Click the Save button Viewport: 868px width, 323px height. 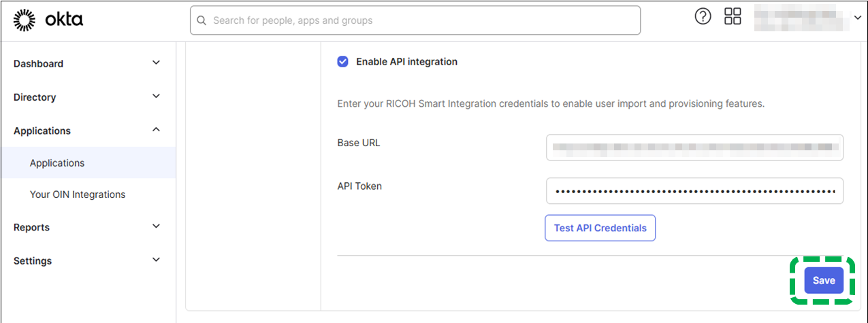pos(823,281)
